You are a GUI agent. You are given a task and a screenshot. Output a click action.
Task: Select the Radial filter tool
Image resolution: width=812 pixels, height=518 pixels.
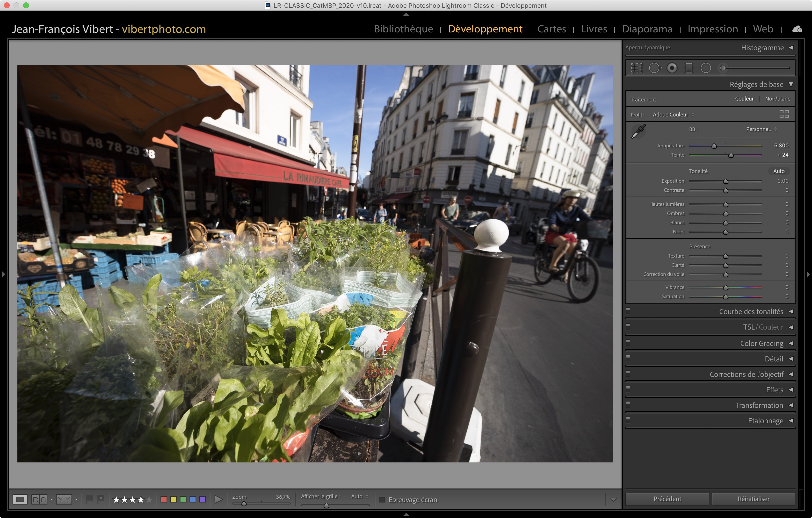(x=705, y=68)
